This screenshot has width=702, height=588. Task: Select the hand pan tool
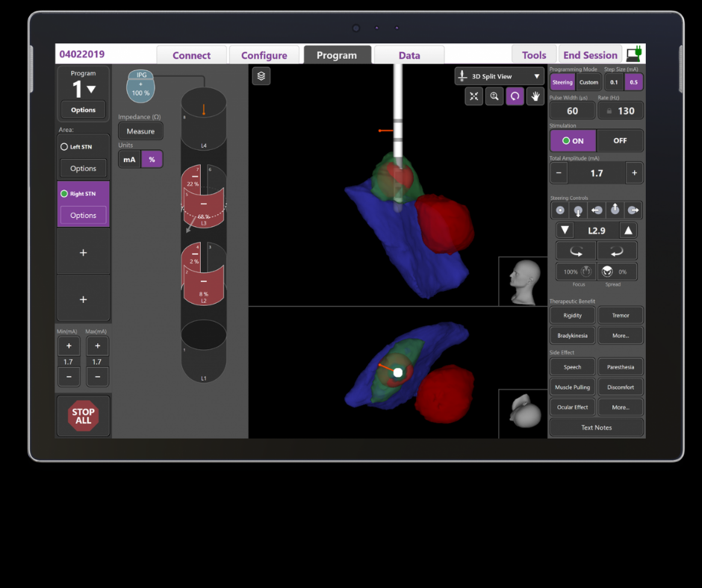click(535, 96)
